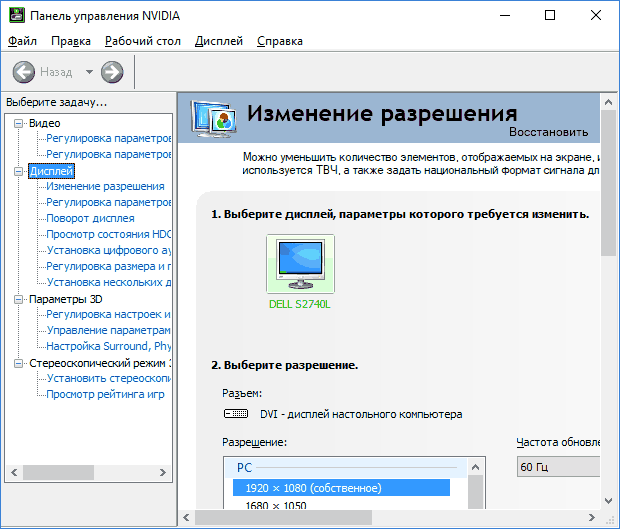Open Установить стереоскопический режим link
Screen dimensions: 620x529
click(109, 378)
